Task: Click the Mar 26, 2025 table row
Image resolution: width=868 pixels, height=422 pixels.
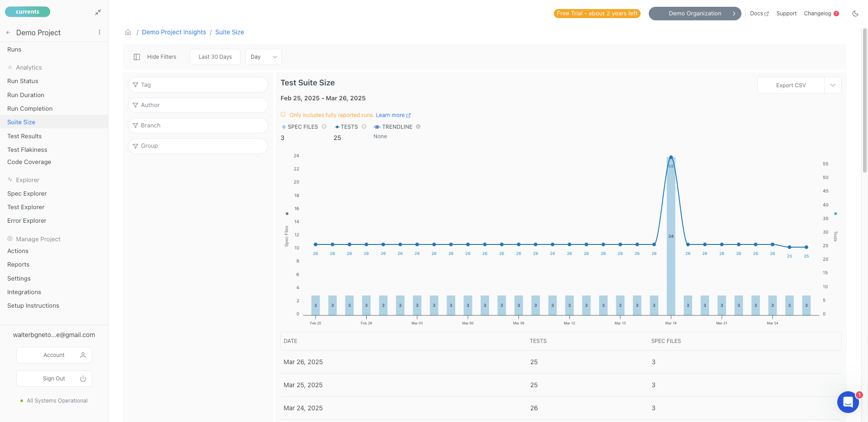Action: (x=561, y=362)
